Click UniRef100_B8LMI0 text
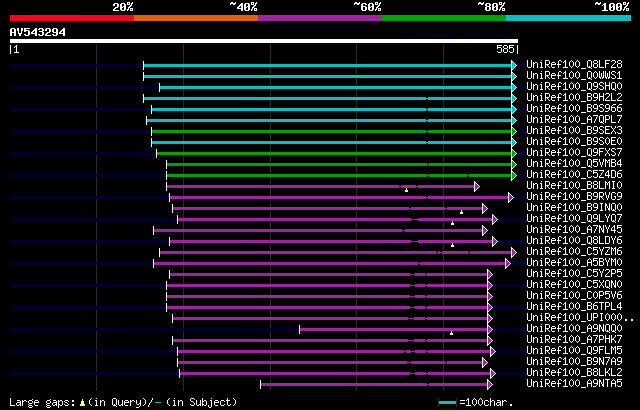The width and height of the screenshot is (640, 410). click(574, 186)
